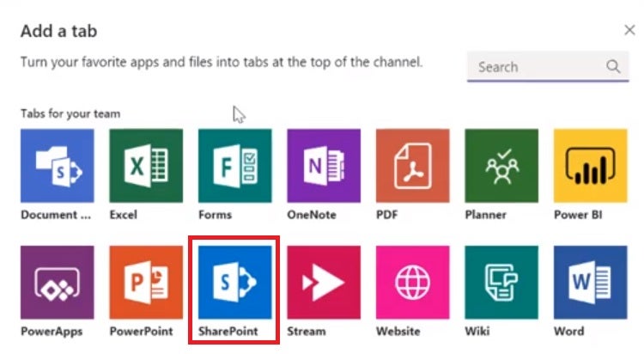Image resolution: width=644 pixels, height=354 pixels.
Task: Add a Website tab
Action: click(413, 283)
